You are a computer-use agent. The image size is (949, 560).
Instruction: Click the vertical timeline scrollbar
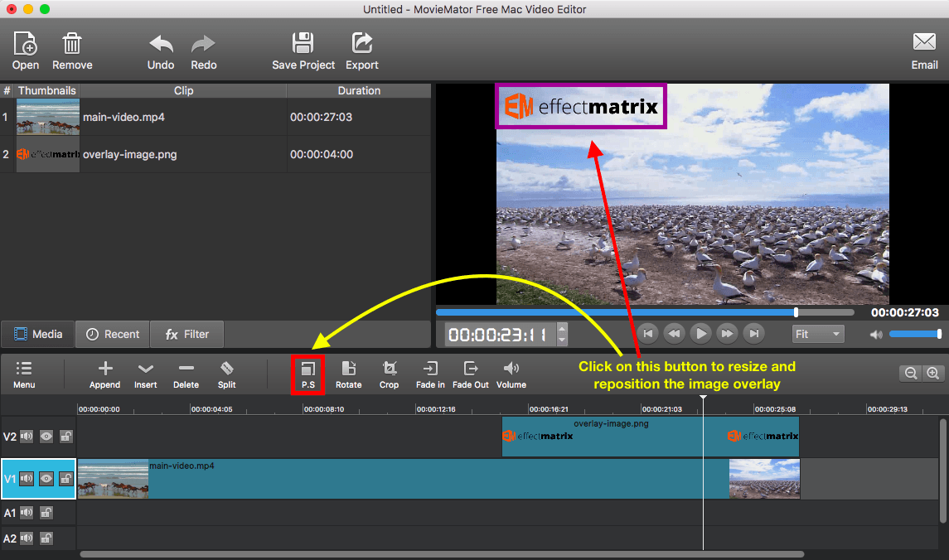click(943, 471)
